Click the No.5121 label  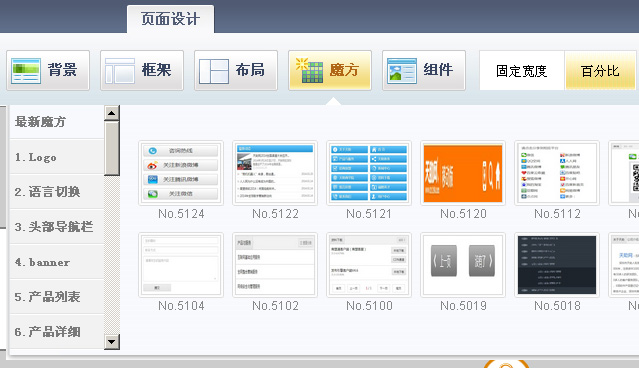click(369, 214)
